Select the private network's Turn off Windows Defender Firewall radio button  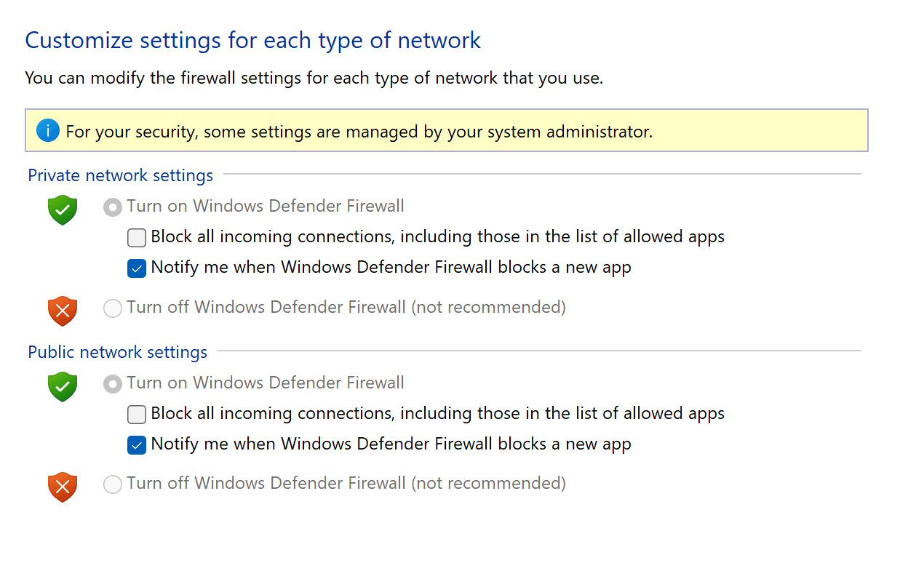click(113, 308)
